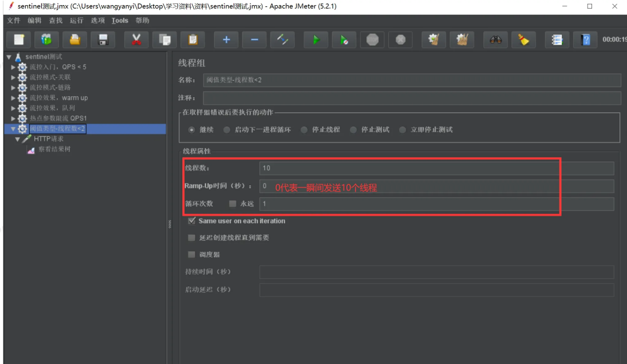Select 流控效果, warm up tree item
The width and height of the screenshot is (627, 364).
point(58,98)
